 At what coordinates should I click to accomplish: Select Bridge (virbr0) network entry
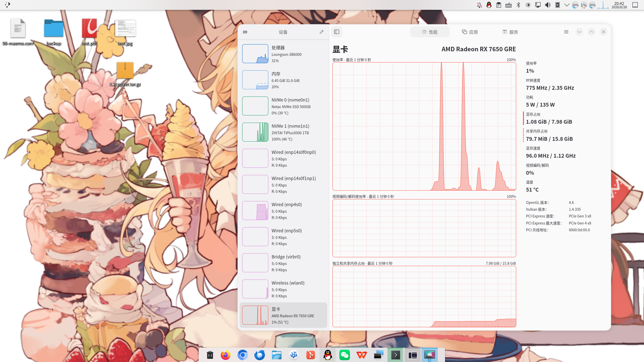click(283, 263)
